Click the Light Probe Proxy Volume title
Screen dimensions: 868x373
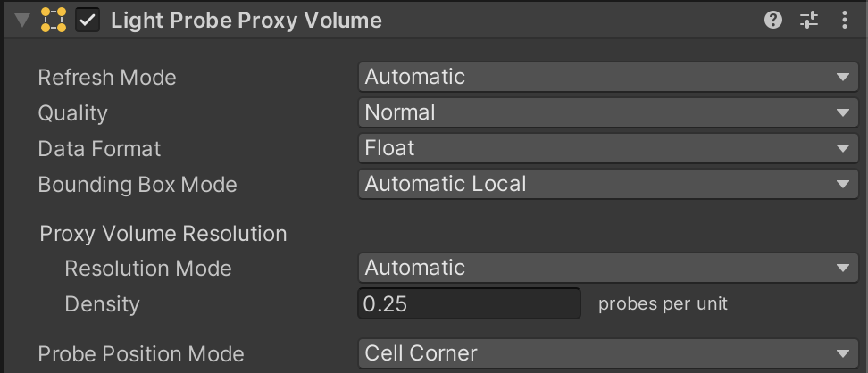[246, 21]
